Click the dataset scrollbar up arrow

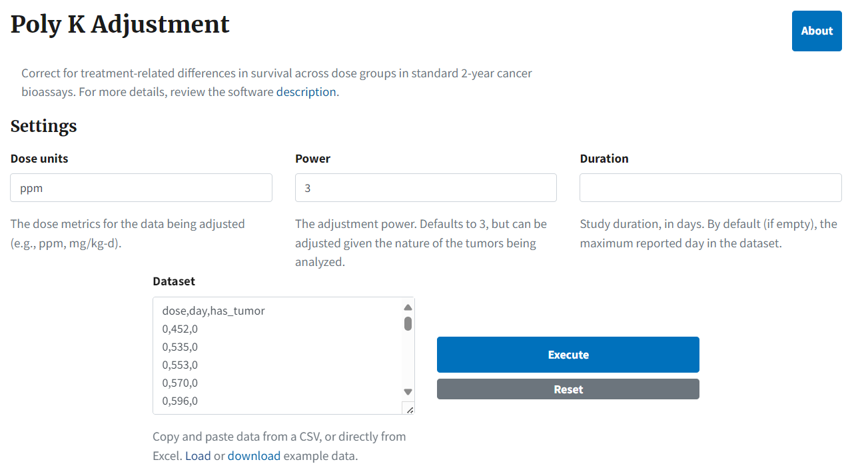click(408, 307)
